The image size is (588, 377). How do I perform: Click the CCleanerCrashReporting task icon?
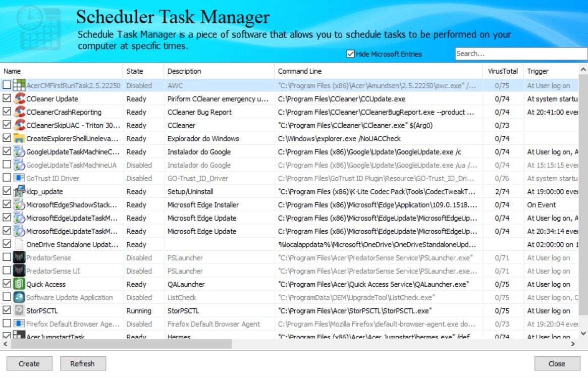coord(19,112)
